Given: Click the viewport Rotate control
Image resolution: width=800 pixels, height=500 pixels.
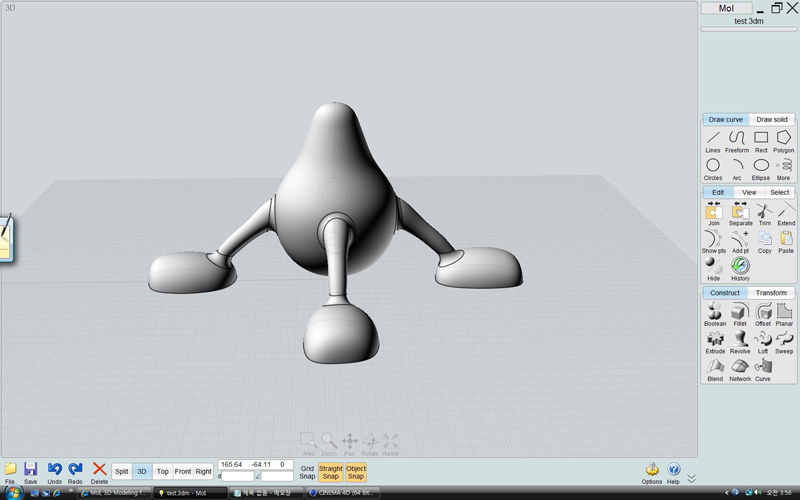Looking at the screenshot, I should point(370,444).
